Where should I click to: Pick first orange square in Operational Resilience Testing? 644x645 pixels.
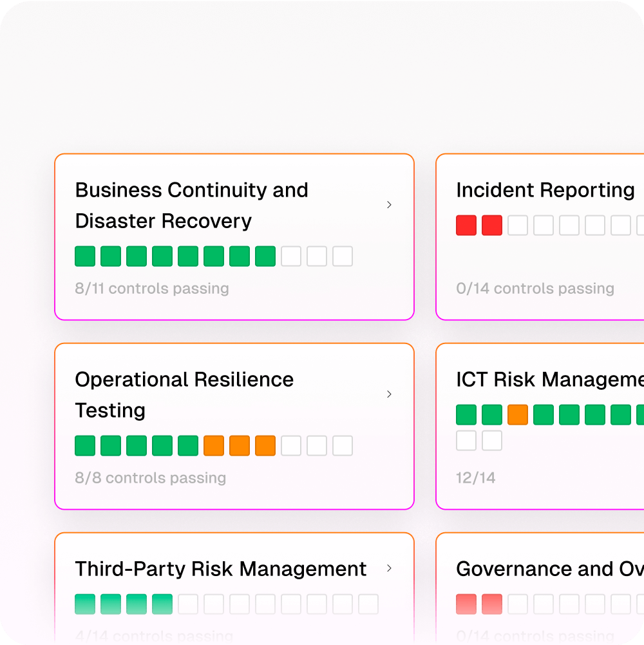214,446
